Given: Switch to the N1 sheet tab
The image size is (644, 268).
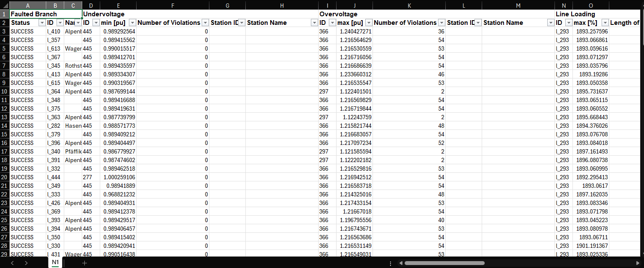Looking at the screenshot, I should click(55, 262).
